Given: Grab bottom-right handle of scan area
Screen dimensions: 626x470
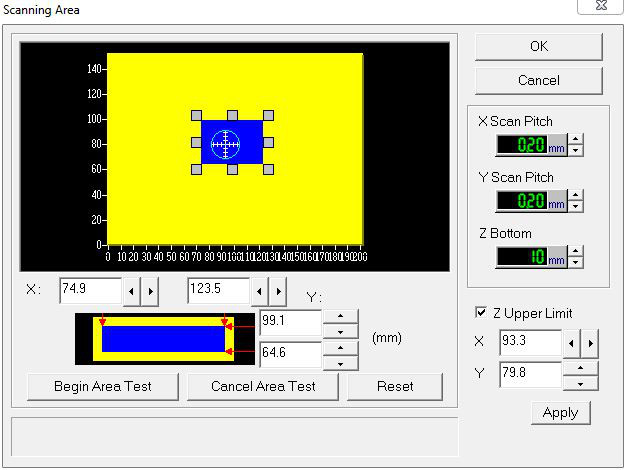Looking at the screenshot, I should 268,170.
